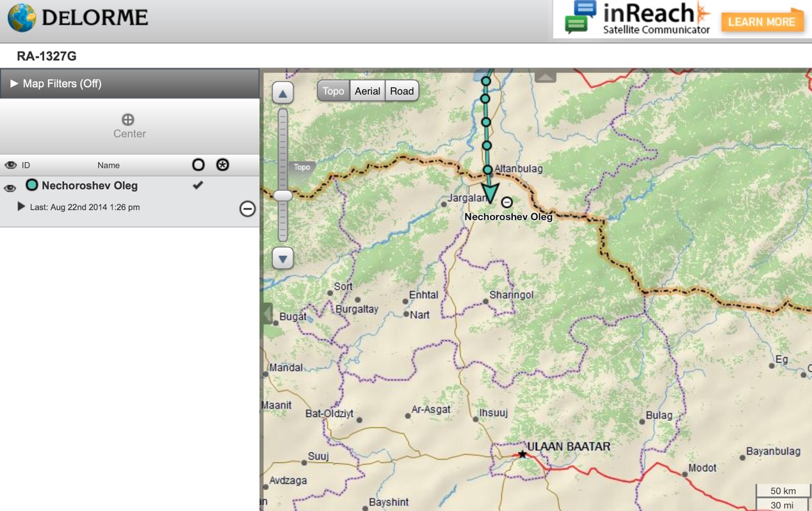Click the small minus marker near Nechoroshev Oleg label
The height and width of the screenshot is (511, 812).
click(x=507, y=202)
